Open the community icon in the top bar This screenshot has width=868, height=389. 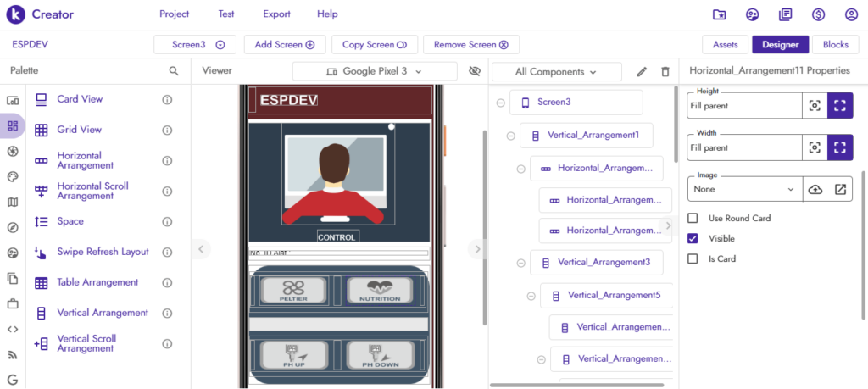[x=752, y=14]
